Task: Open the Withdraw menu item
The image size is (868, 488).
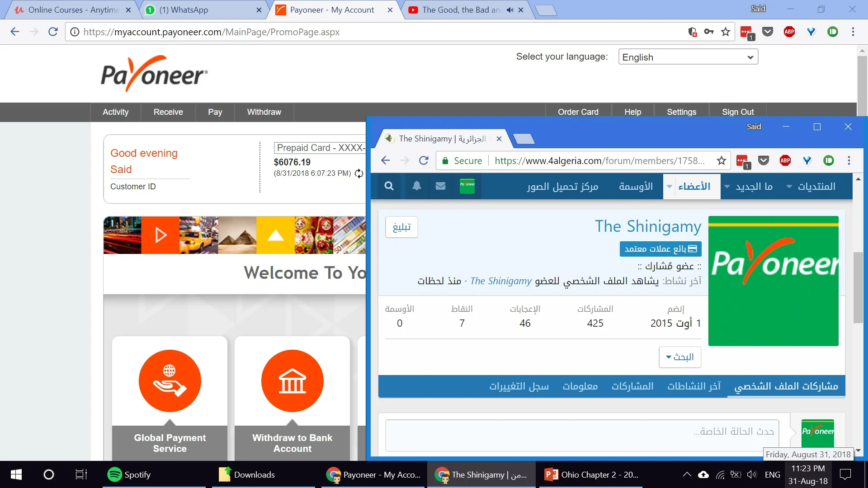Action: pos(264,112)
